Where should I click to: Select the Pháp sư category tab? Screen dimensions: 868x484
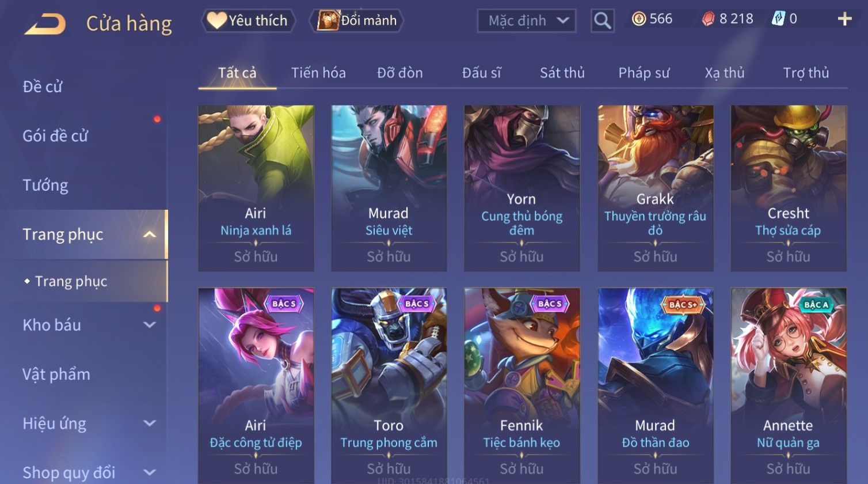pos(644,73)
